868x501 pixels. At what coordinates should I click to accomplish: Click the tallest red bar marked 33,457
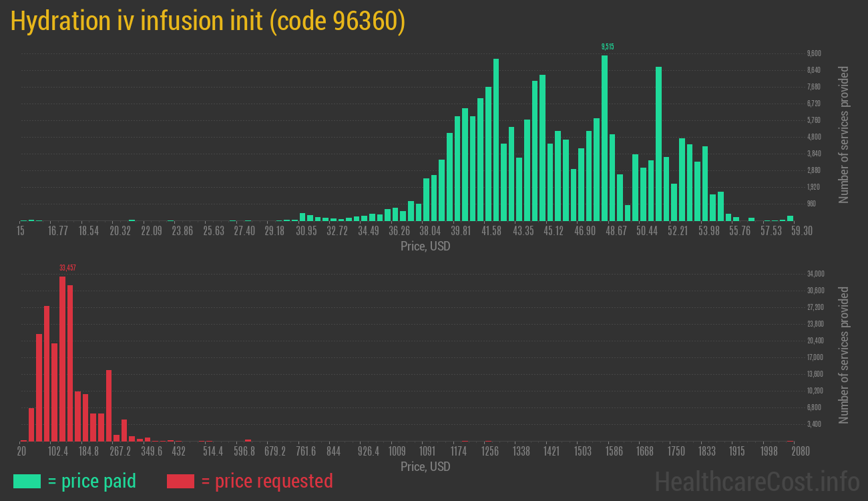tap(62, 359)
